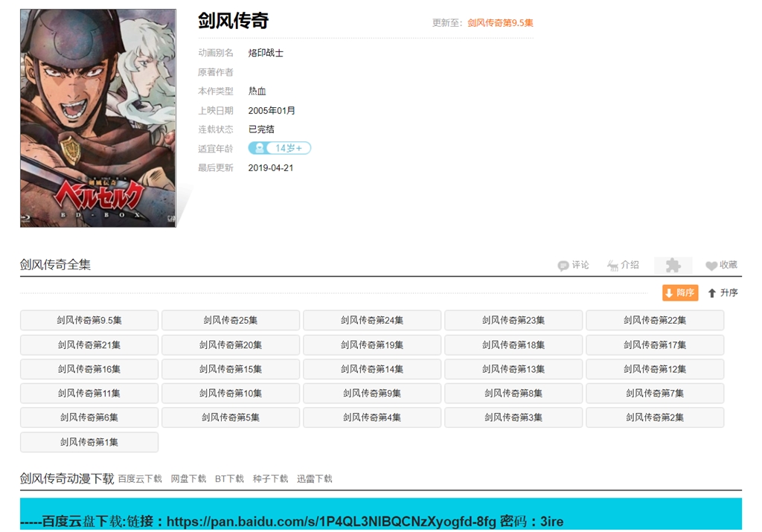Image resolution: width=762 pixels, height=532 pixels.
Task: Click the comment speech bubble icon
Action: [x=563, y=266]
